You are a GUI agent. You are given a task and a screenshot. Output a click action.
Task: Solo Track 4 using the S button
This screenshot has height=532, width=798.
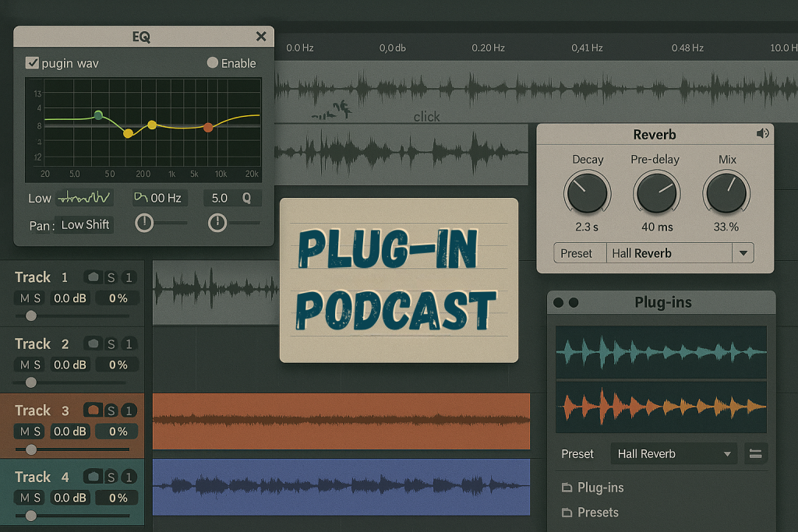click(111, 477)
